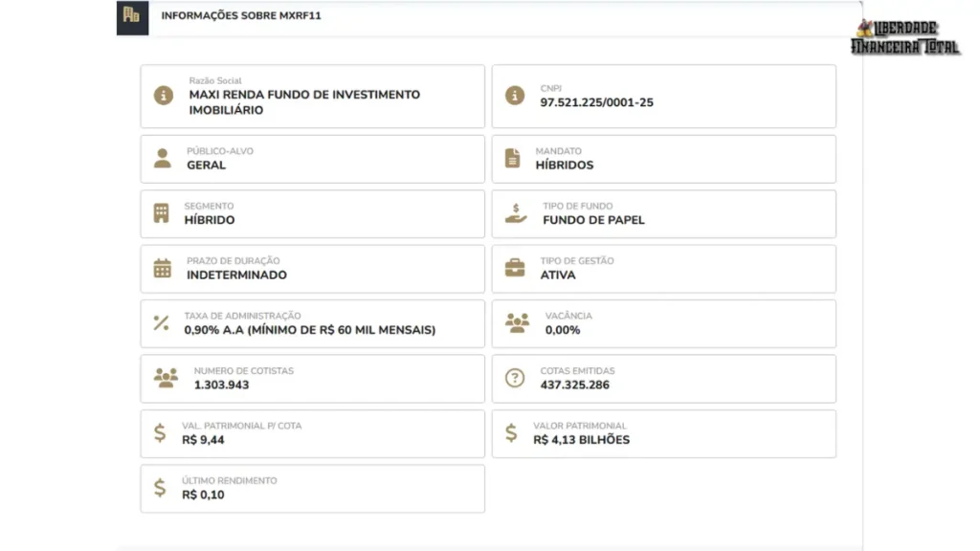Click the building icon beside INFORMAÇÕES SOBRE MXRF11
Viewport: 980px width, 551px height.
coord(132,15)
